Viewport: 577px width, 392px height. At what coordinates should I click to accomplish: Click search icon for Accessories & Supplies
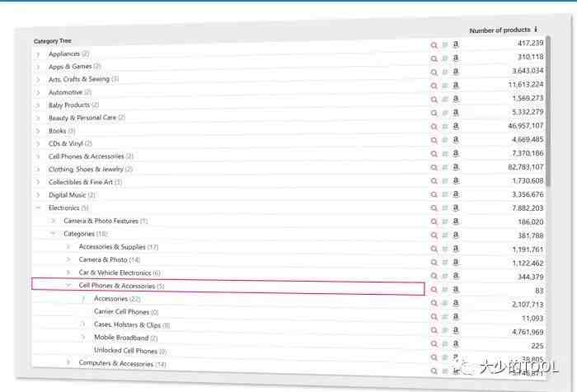(434, 249)
